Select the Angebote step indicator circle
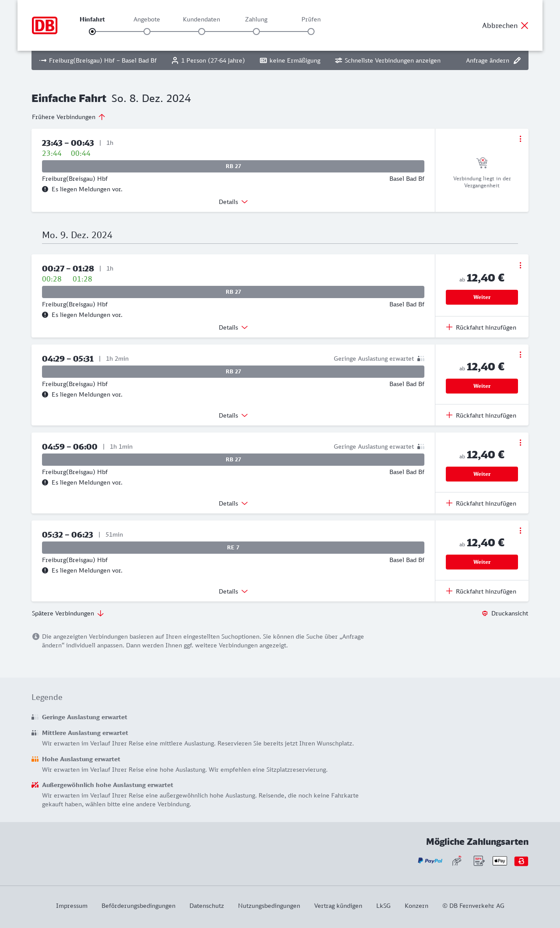560x928 pixels. pyautogui.click(x=147, y=32)
